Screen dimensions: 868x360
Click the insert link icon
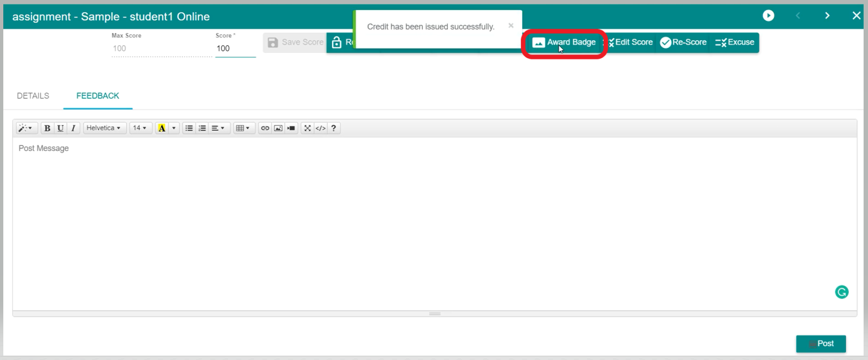click(x=265, y=128)
